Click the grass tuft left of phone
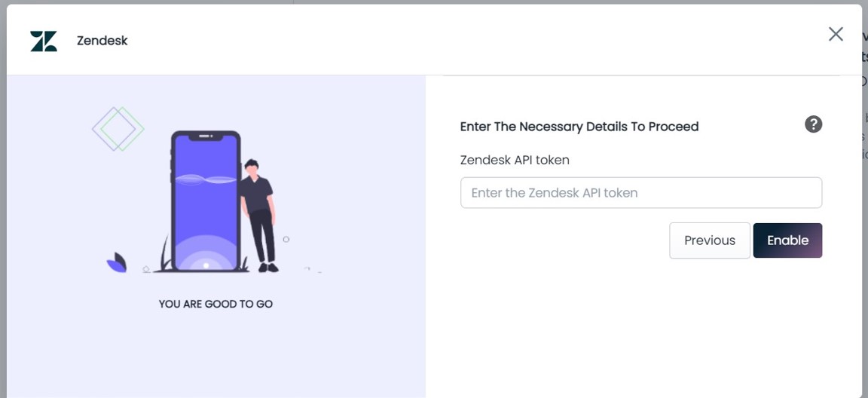868x398 pixels. pos(165,253)
